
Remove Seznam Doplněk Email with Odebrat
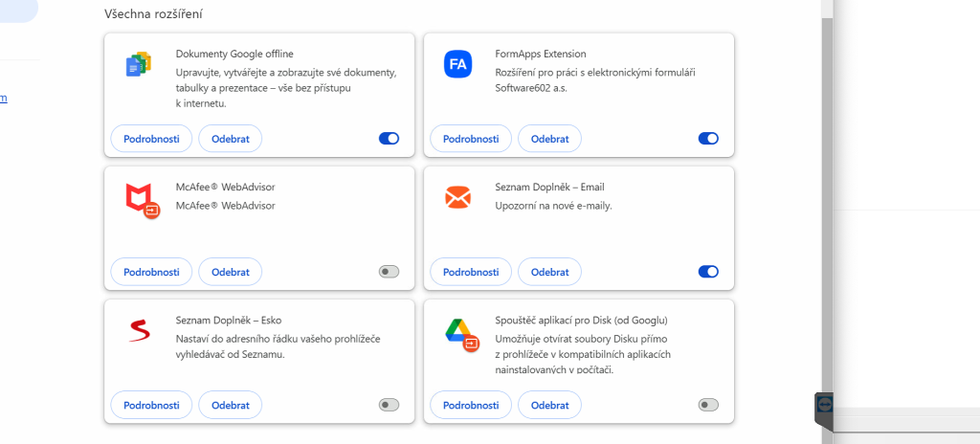(x=549, y=272)
